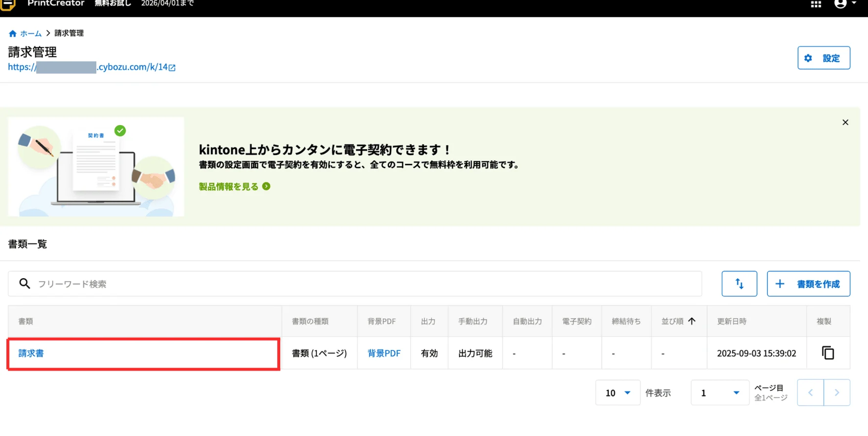This screenshot has height=436, width=868.
Task: Click the 請求管理 page title
Action: click(32, 52)
